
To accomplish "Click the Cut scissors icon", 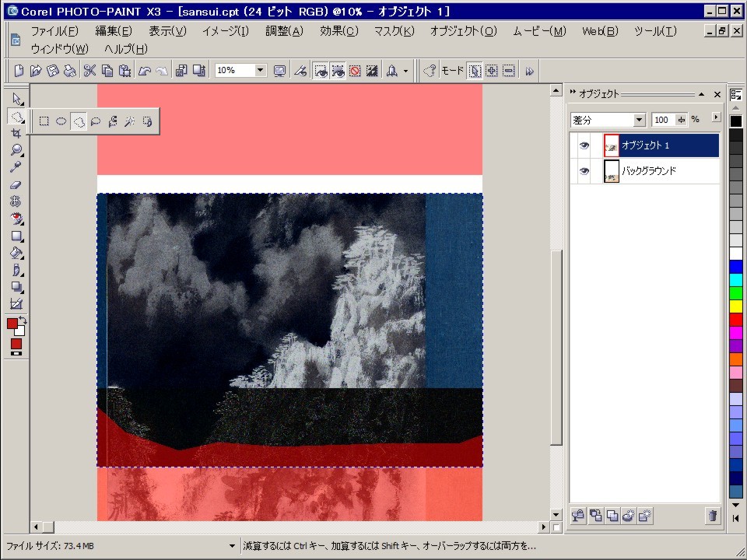I will tap(89, 71).
